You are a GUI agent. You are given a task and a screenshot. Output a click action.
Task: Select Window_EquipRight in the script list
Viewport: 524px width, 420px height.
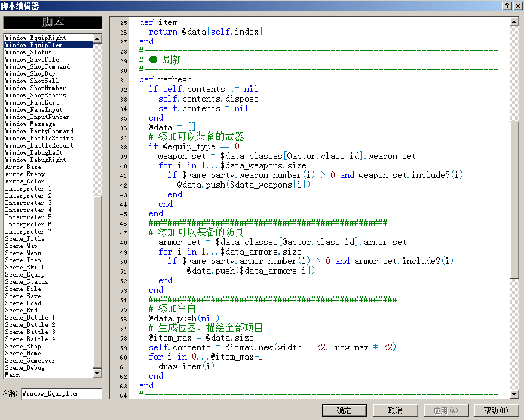48,38
